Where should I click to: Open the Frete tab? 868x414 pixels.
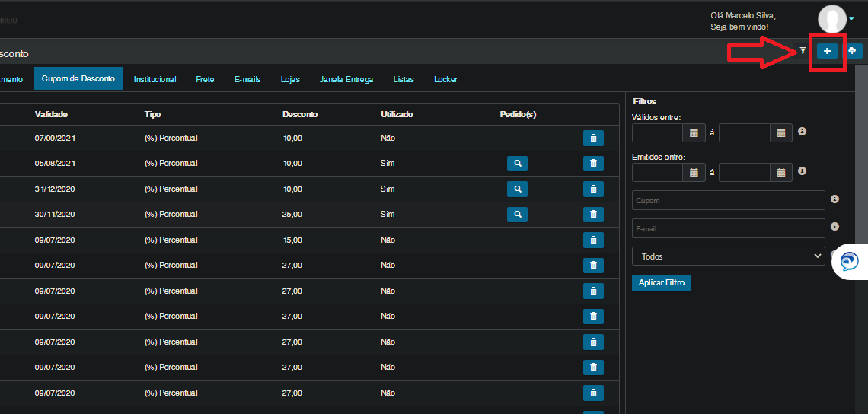pos(205,79)
